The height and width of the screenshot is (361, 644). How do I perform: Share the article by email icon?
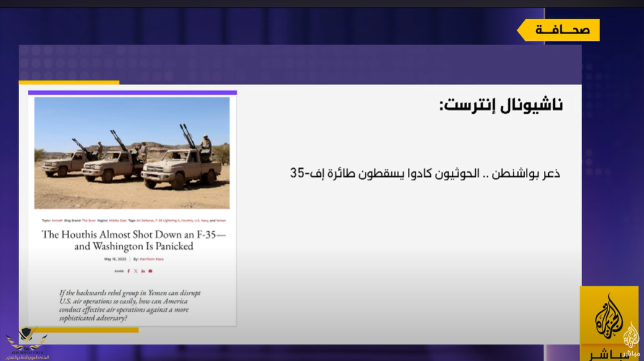tap(150, 271)
